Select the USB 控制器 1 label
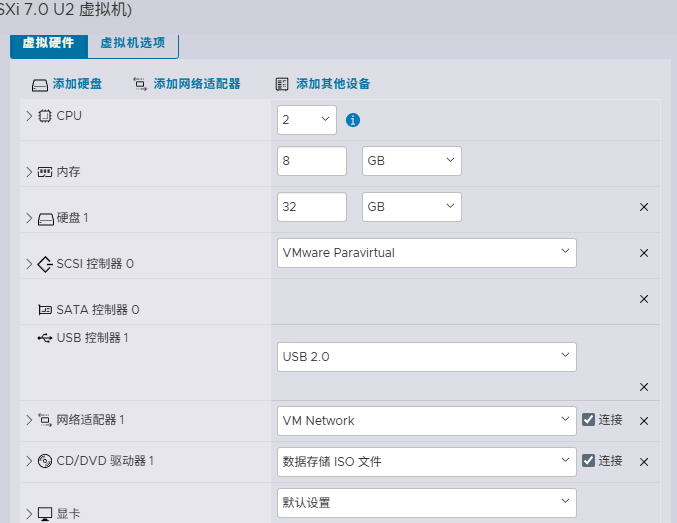Viewport: 677px width, 523px height. (x=92, y=338)
